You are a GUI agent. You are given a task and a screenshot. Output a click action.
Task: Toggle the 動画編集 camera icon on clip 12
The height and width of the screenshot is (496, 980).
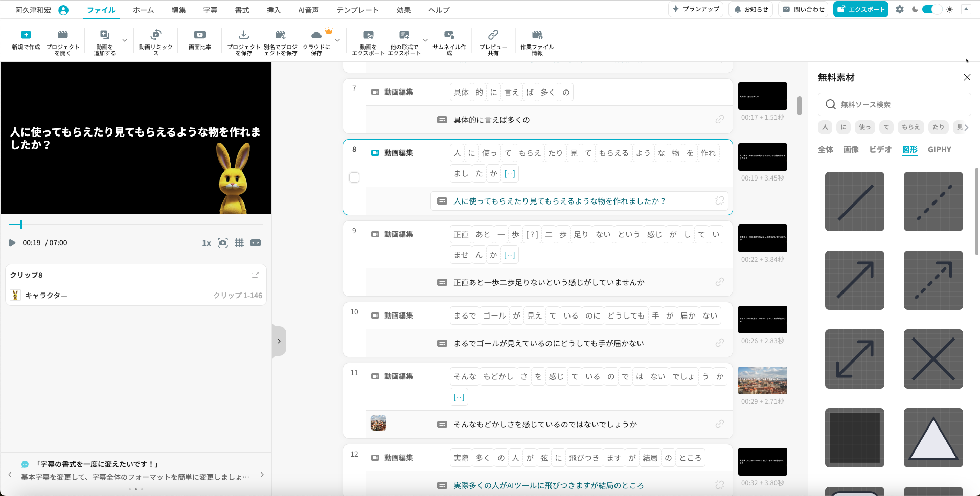375,458
